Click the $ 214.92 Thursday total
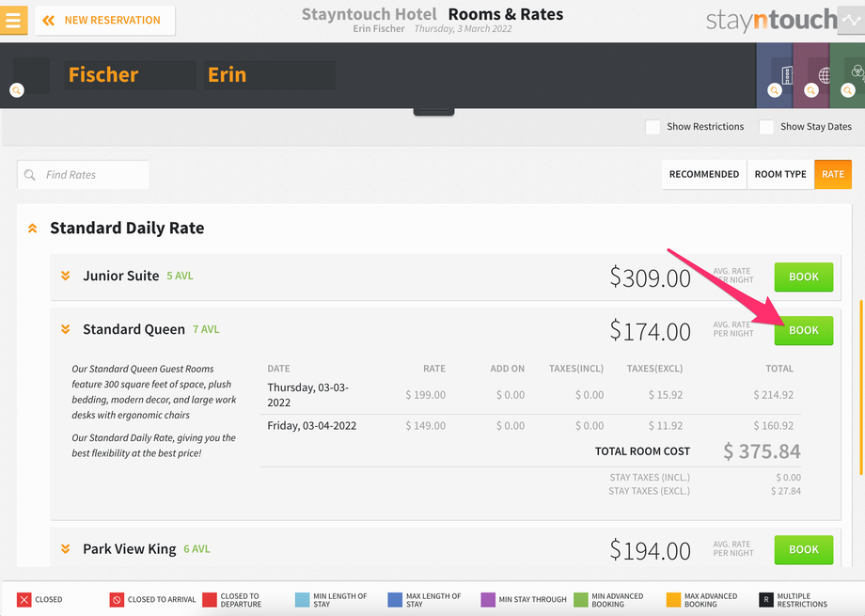The image size is (865, 616). pos(774,395)
